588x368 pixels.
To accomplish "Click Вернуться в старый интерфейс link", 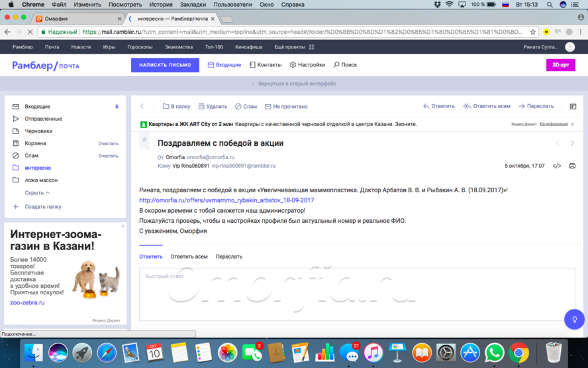I will tap(293, 84).
